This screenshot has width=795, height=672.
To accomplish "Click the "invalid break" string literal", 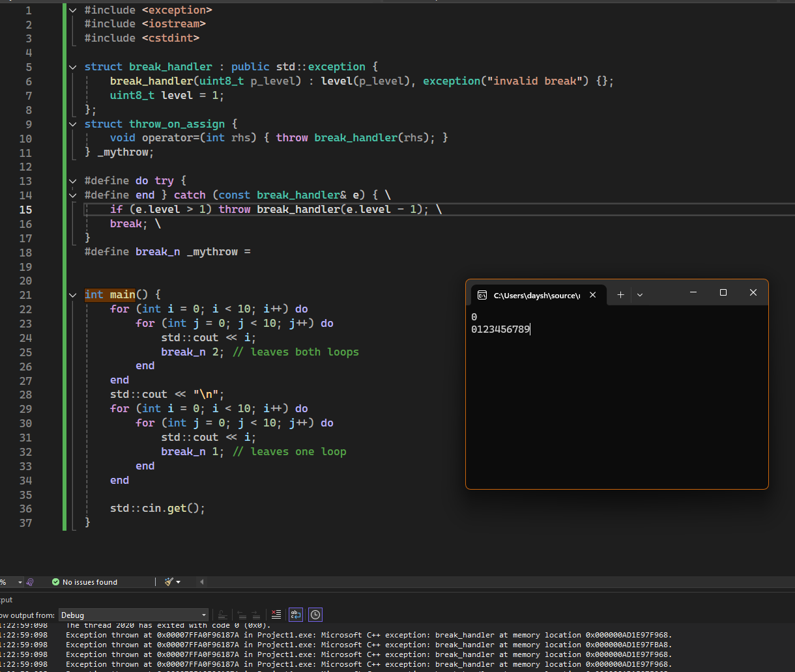I will click(x=535, y=81).
